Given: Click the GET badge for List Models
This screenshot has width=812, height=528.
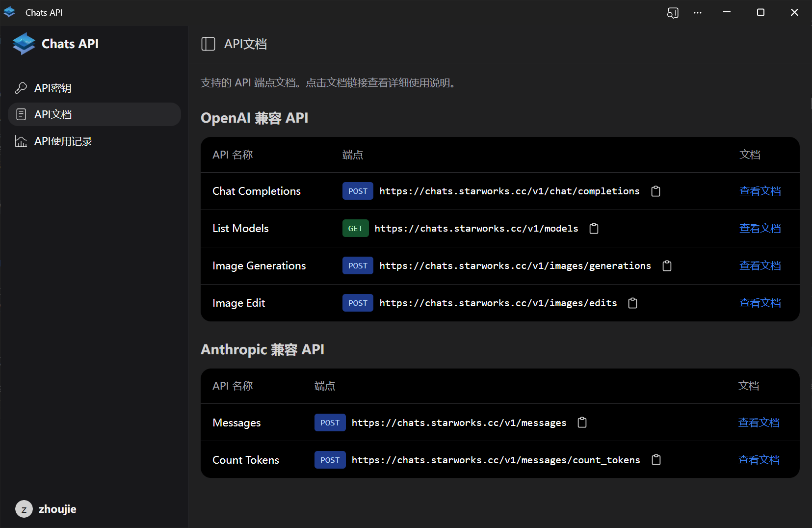Looking at the screenshot, I should click(x=355, y=229).
